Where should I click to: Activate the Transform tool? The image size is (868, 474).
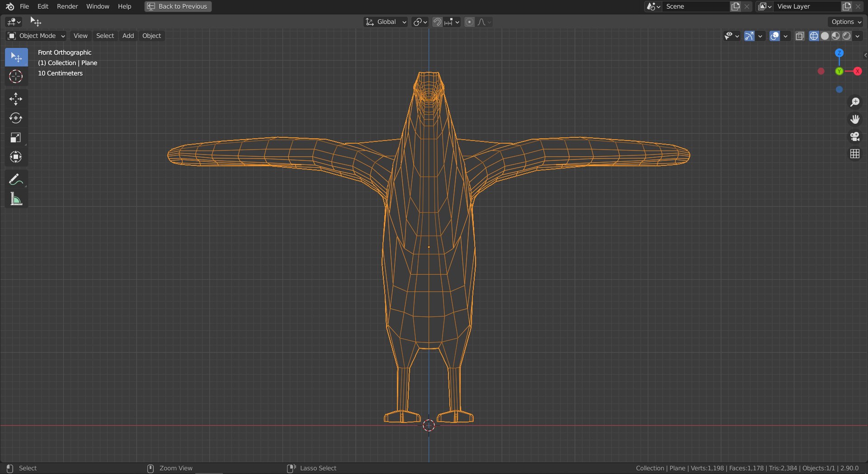[16, 157]
